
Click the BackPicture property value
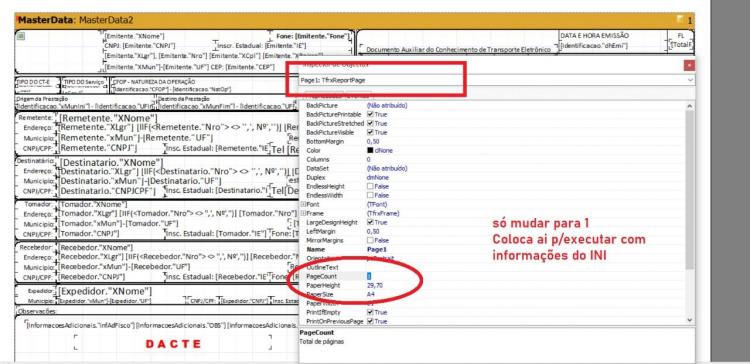pyautogui.click(x=386, y=105)
